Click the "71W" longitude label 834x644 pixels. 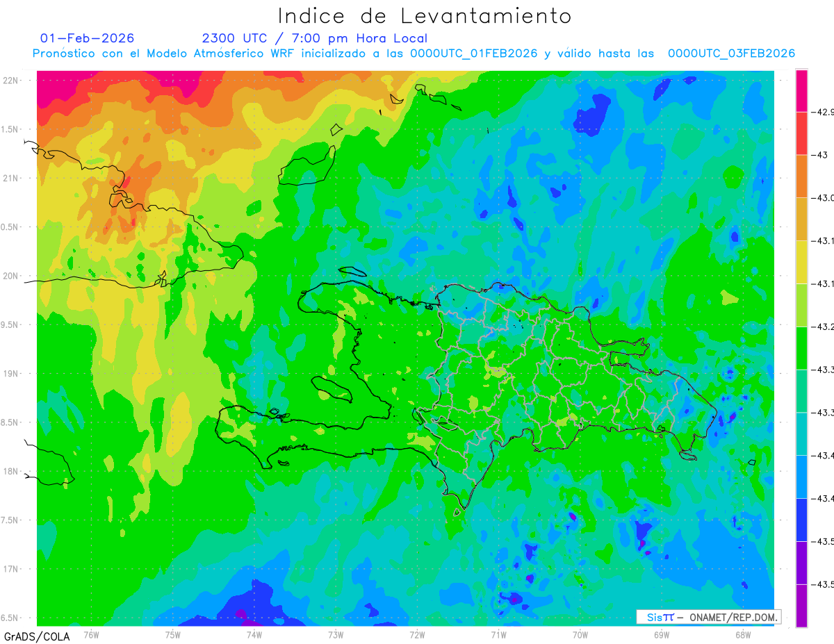pos(498,634)
